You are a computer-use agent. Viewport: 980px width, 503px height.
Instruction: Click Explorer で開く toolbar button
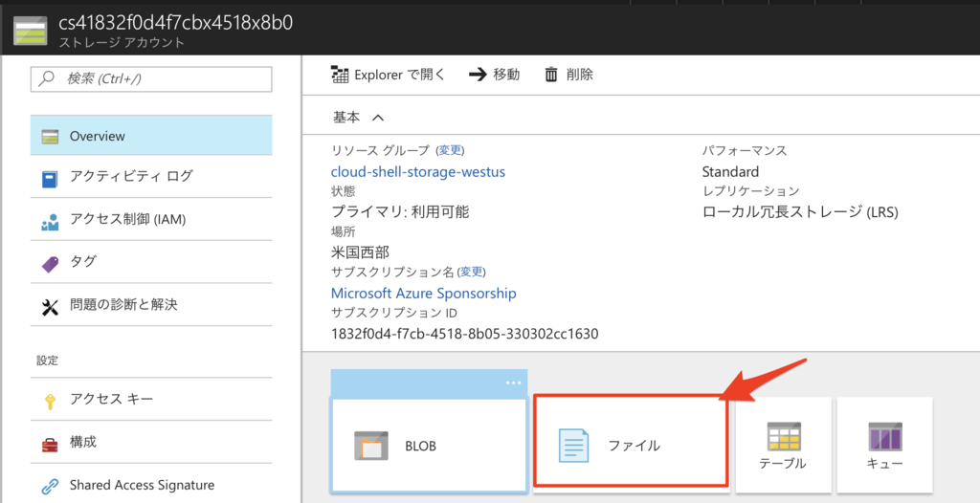pyautogui.click(x=389, y=75)
